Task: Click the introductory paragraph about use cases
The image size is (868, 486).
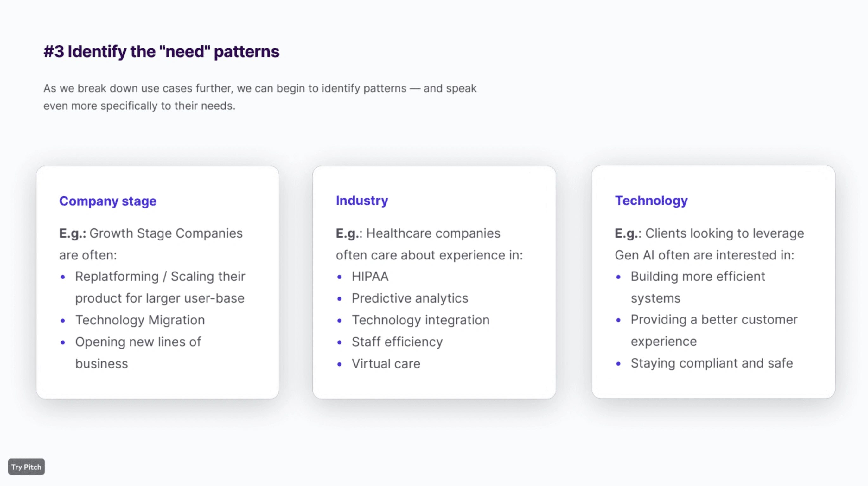Action: (260, 97)
